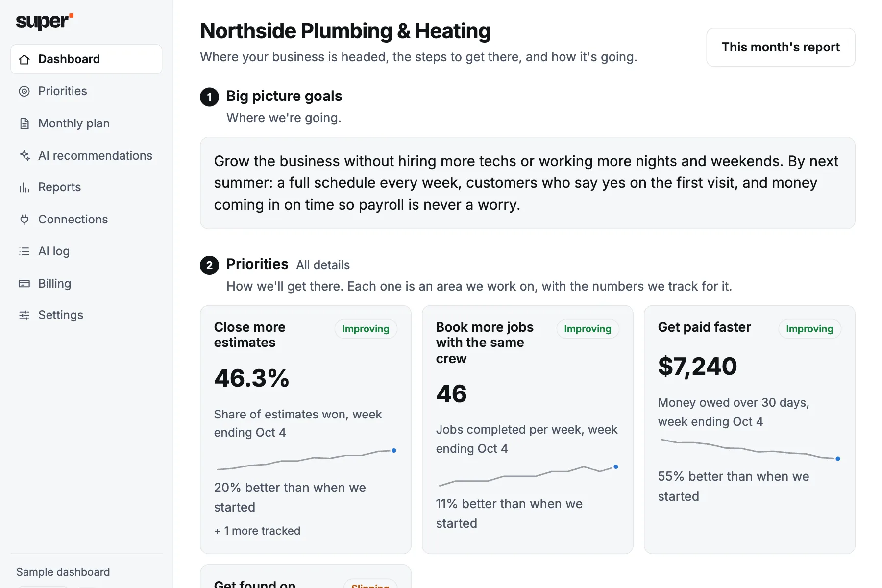Open Get paid faster card
Screen dimensions: 882x588
(749, 430)
